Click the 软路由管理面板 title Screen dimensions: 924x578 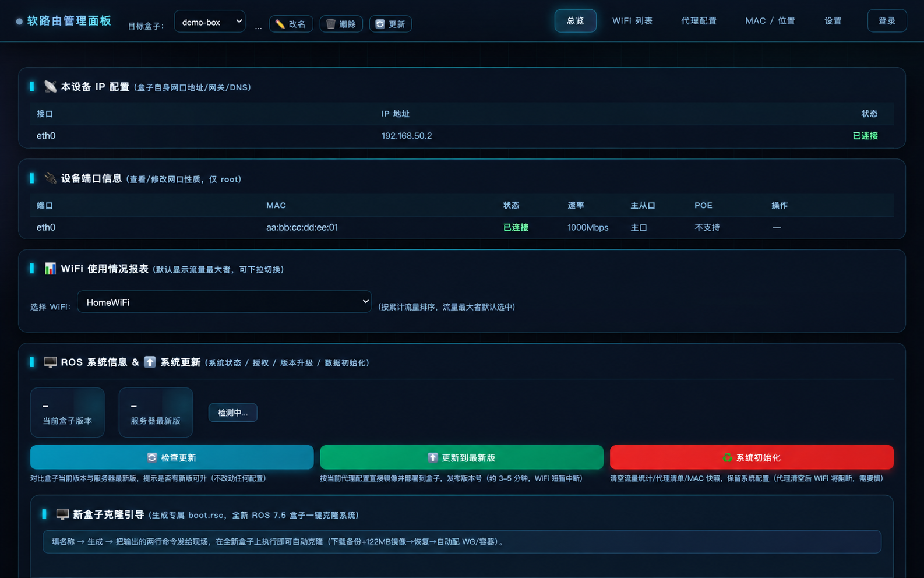(x=69, y=21)
